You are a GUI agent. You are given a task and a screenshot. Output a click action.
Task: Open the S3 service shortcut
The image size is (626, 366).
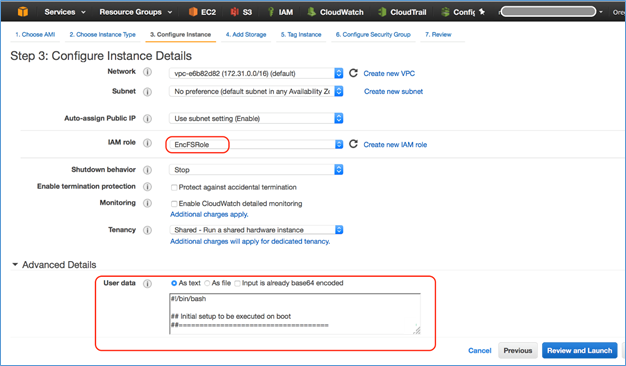click(241, 12)
